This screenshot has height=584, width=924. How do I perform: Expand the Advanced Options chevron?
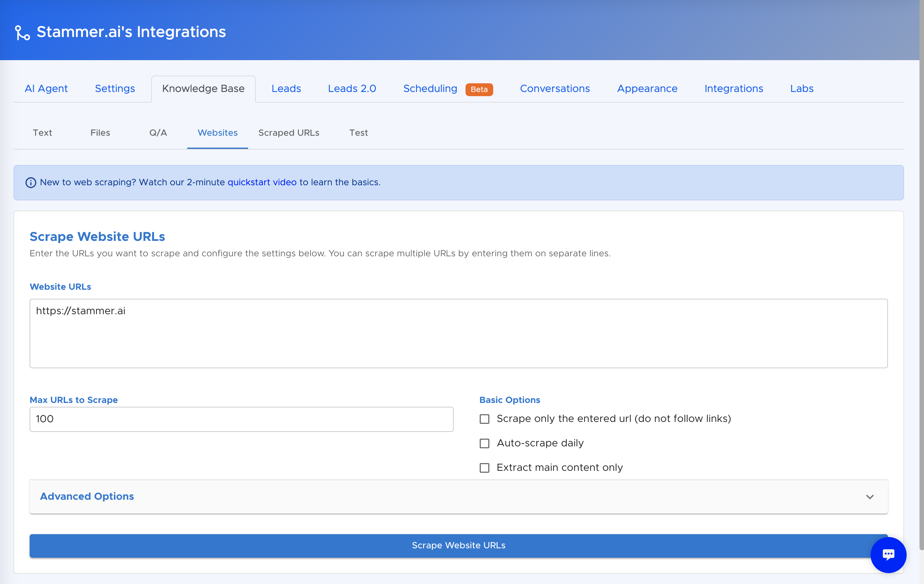(x=870, y=497)
